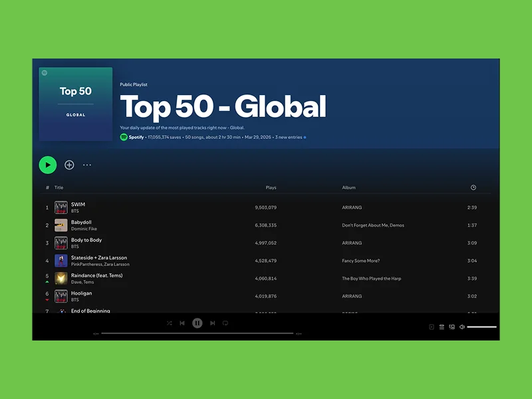Open the playlist more options menu
This screenshot has height=399, width=532.
tap(86, 165)
